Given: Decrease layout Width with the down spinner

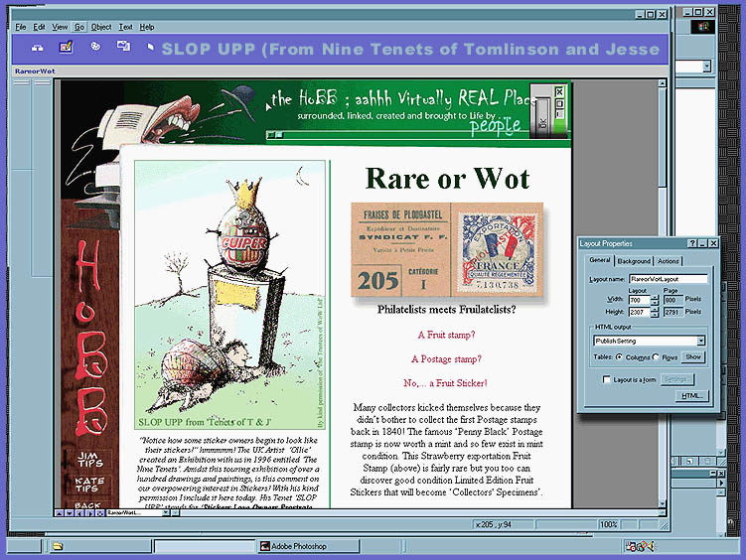Looking at the screenshot, I should coord(655,303).
